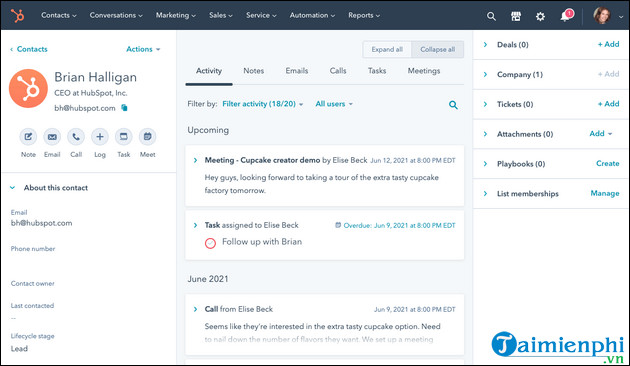
Task: Open the global search magnifier icon
Action: pos(491,16)
